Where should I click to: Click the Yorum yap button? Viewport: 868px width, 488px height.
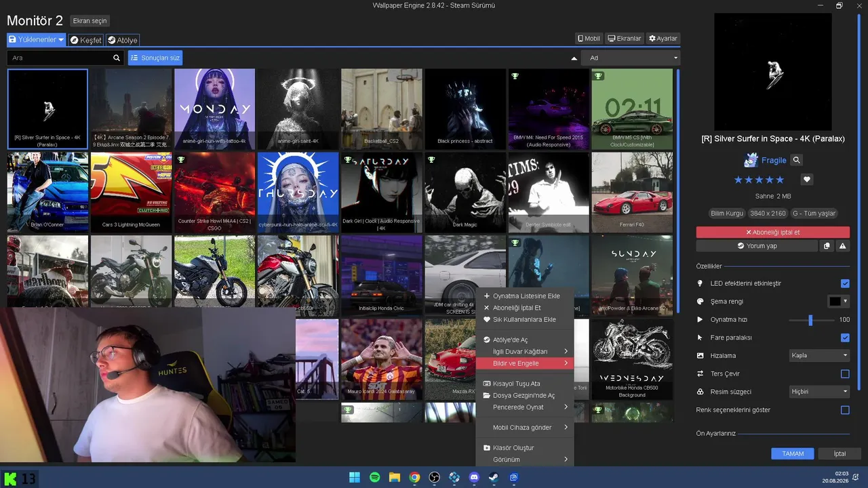tap(757, 246)
